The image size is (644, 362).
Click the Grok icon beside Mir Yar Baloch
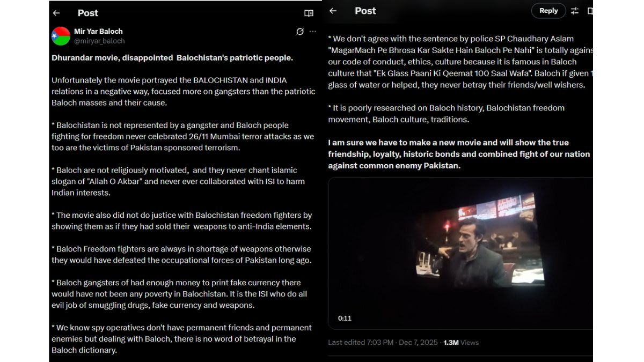coord(300,32)
